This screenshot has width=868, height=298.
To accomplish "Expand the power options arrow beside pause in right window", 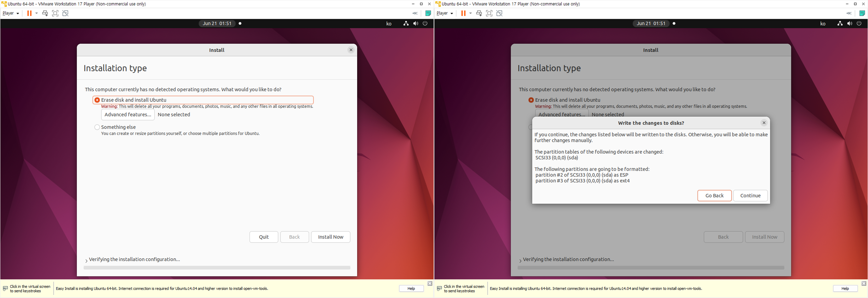I will [470, 13].
